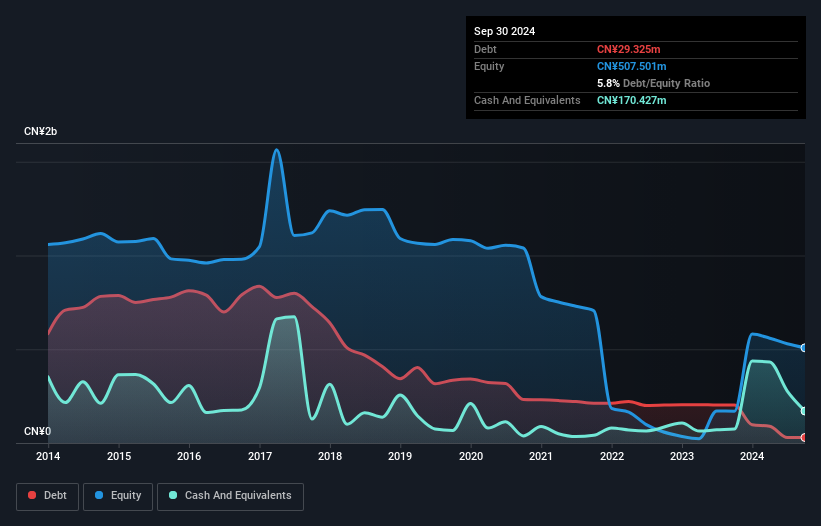Toggle Cash And Equivalents legend button
This screenshot has height=526, width=821.
(230, 496)
